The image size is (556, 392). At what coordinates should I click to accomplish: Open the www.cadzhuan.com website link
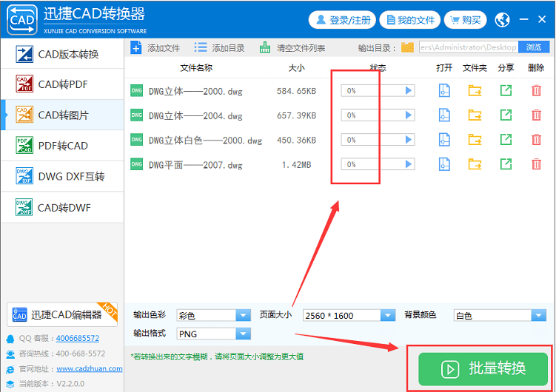coord(90,368)
